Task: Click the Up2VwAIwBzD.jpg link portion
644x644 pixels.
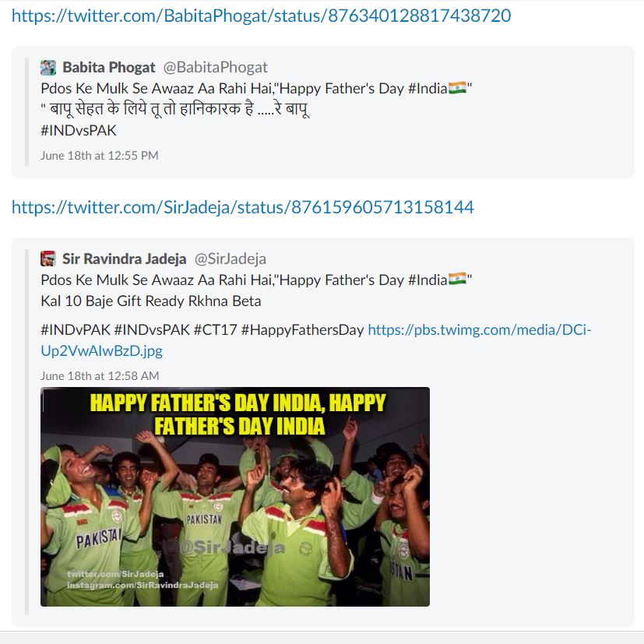Action: [102, 351]
